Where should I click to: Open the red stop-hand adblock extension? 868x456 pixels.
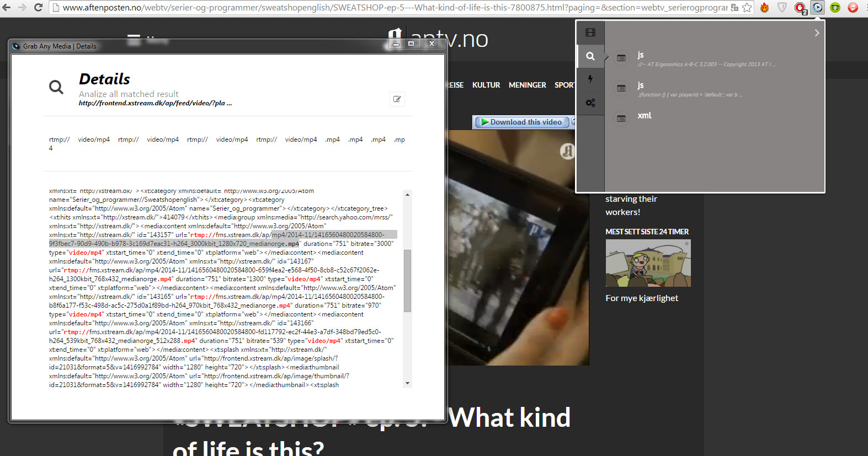(x=800, y=8)
